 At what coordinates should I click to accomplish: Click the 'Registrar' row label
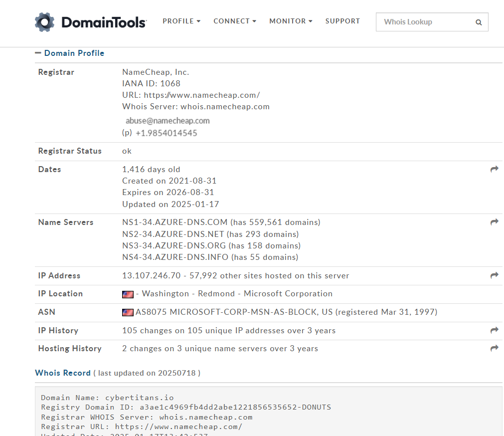[56, 72]
